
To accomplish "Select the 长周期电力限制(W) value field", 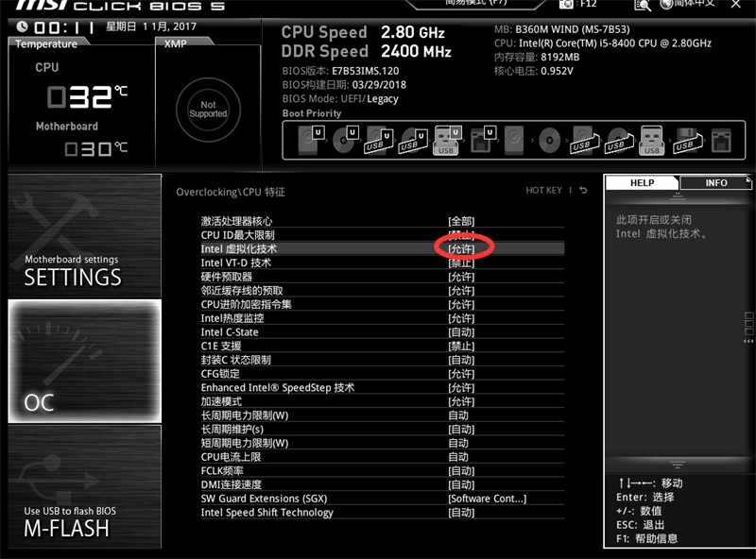I will point(458,415).
